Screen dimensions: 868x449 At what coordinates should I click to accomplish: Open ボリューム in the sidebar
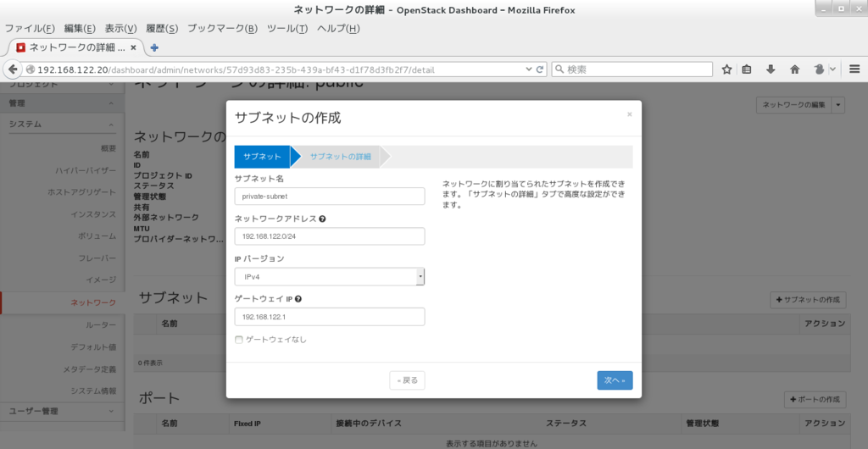[x=97, y=236]
